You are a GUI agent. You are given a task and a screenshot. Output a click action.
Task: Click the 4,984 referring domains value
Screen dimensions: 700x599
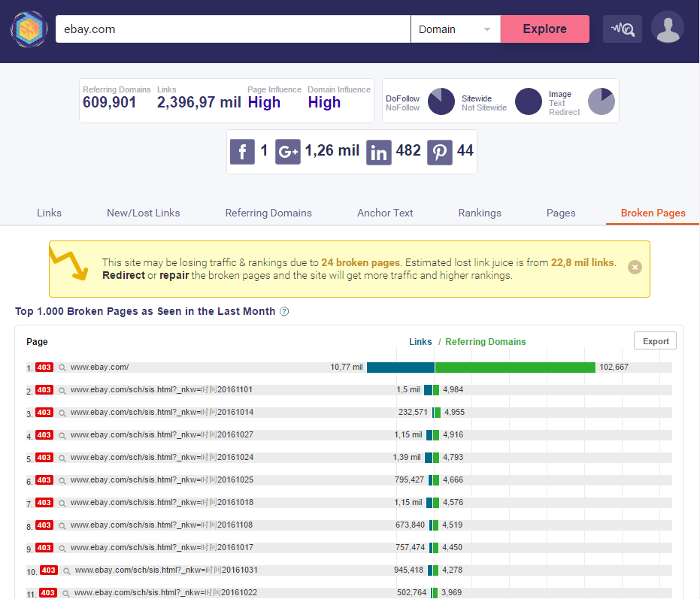[453, 389]
